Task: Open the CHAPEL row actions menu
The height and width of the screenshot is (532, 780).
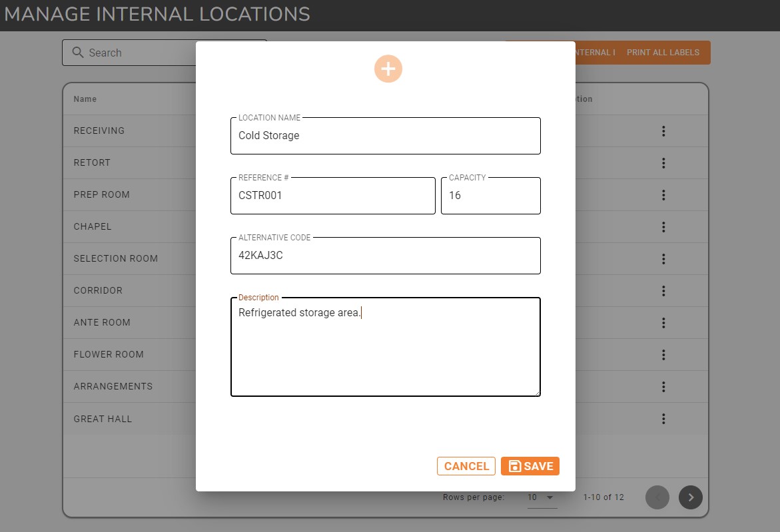Action: [x=663, y=226]
